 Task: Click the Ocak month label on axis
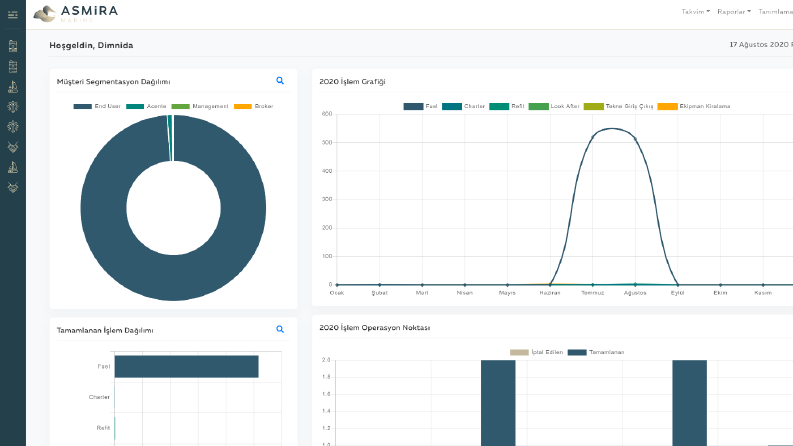[337, 293]
